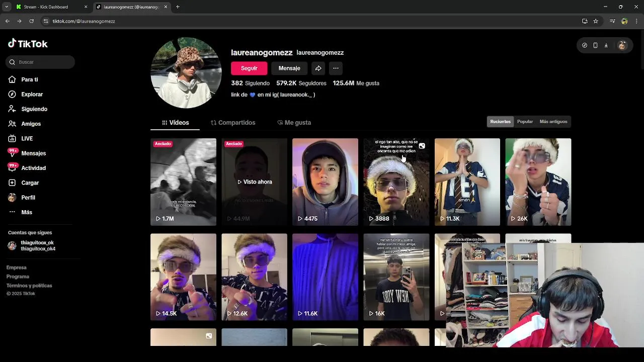This screenshot has height=362, width=644.
Task: Open the video with 4475 views
Action: click(325, 182)
